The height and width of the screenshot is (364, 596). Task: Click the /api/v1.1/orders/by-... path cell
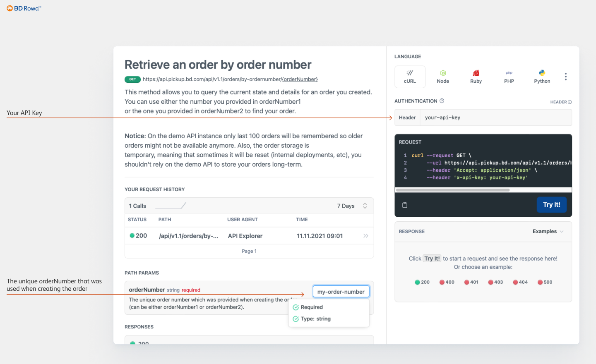pyautogui.click(x=189, y=236)
